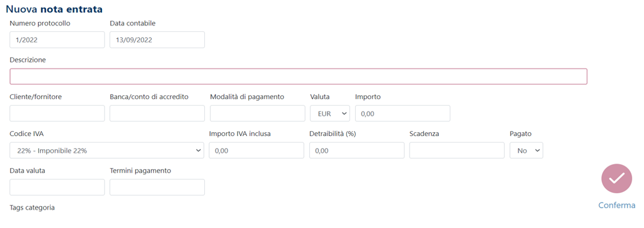Click the Detraibilità (%) field
The image size is (644, 228).
[x=356, y=150]
